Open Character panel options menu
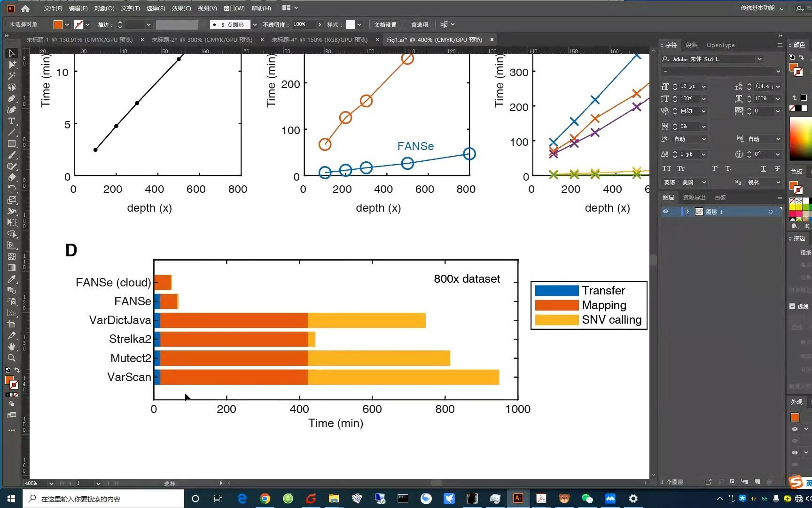 tap(780, 45)
